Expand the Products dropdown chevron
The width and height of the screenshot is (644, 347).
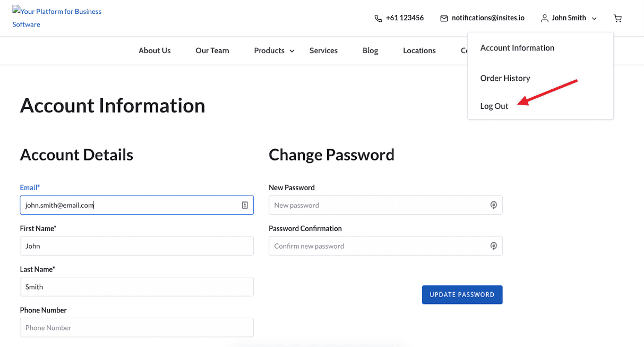291,51
